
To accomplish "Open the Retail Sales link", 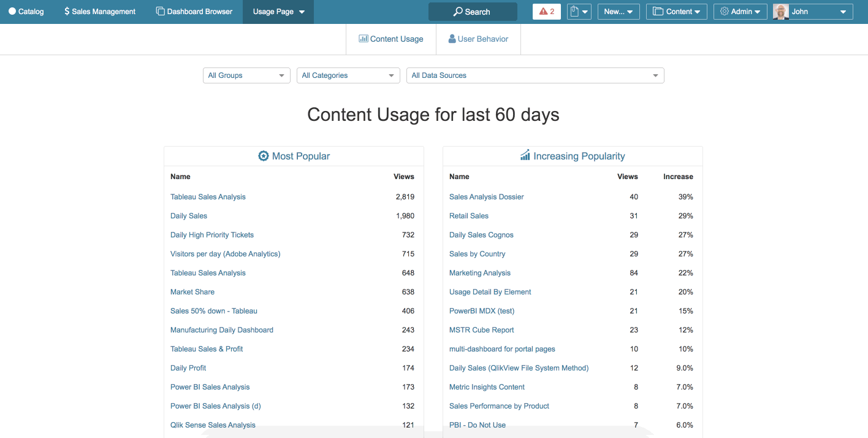I will (x=469, y=216).
